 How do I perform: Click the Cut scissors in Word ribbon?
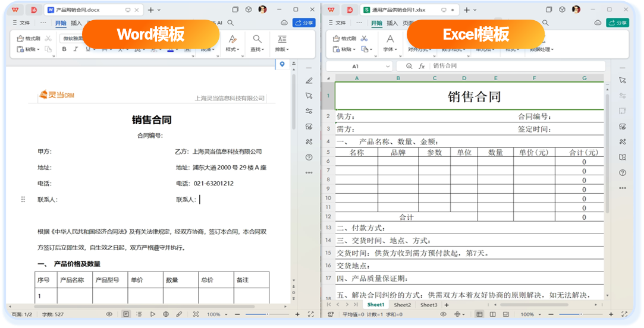pos(48,39)
